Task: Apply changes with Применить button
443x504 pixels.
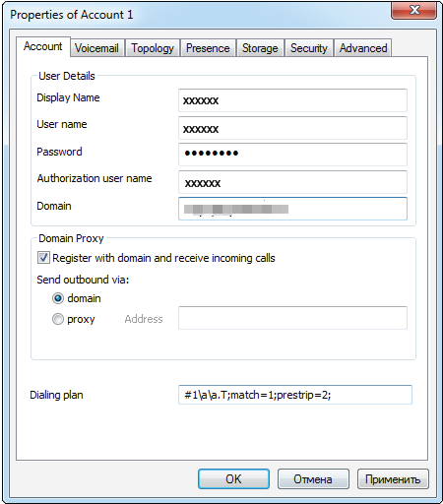Action: pyautogui.click(x=393, y=479)
